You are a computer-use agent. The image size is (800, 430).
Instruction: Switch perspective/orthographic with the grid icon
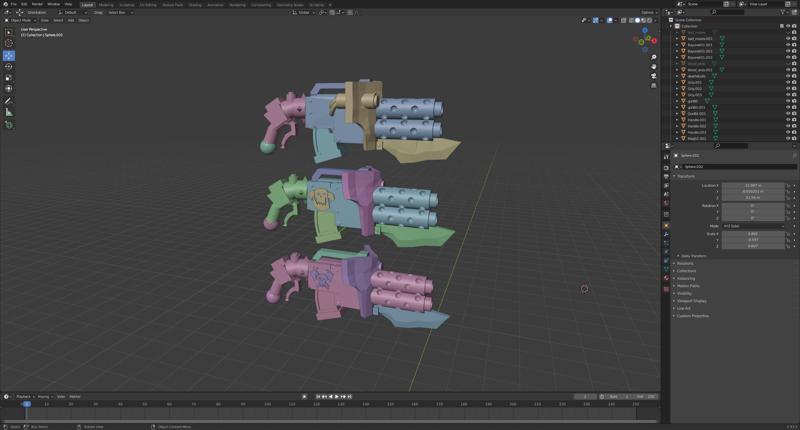click(654, 85)
